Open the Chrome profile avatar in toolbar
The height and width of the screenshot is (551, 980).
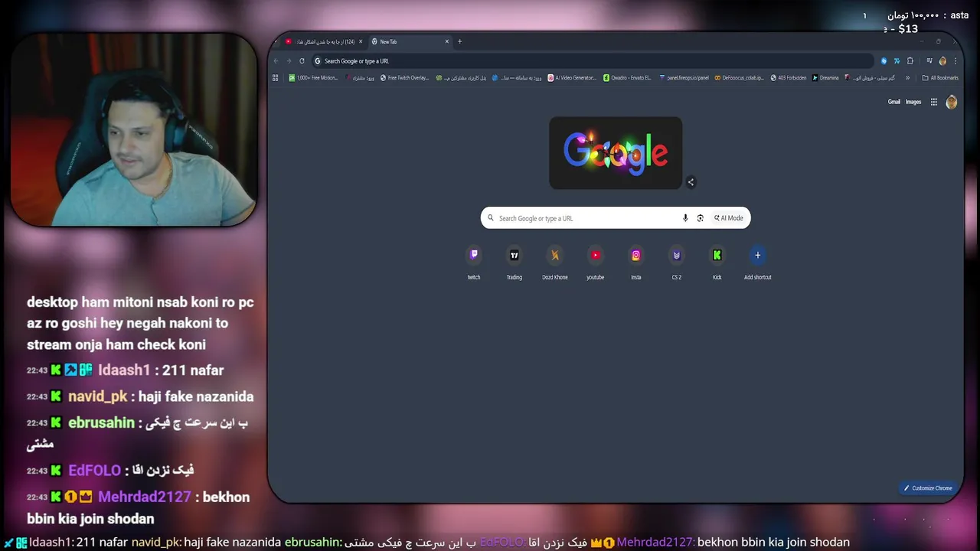(942, 61)
